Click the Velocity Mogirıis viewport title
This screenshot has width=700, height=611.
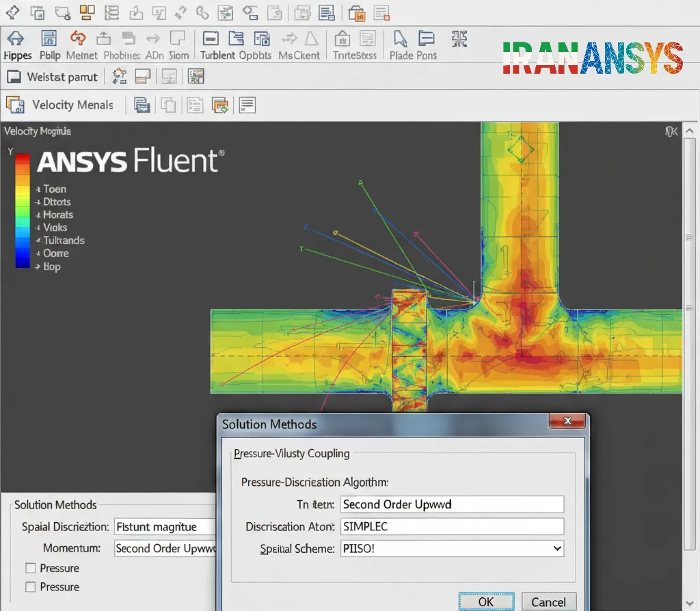coord(38,131)
